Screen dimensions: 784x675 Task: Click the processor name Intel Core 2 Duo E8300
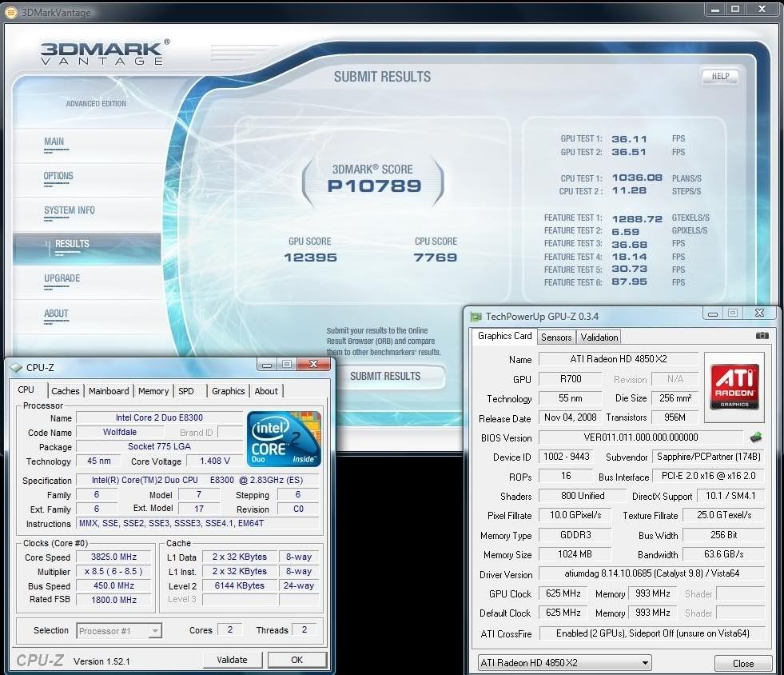[159, 417]
